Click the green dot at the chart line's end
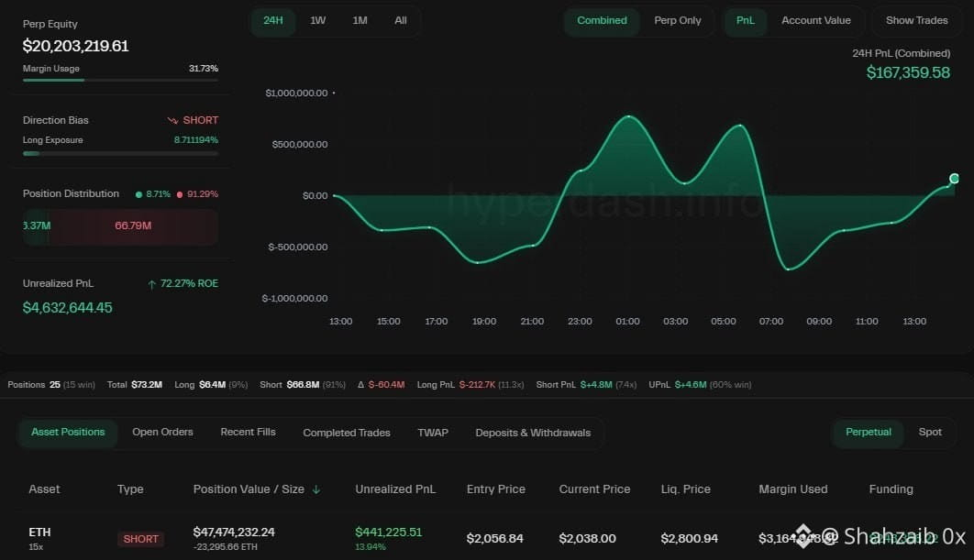 [954, 179]
